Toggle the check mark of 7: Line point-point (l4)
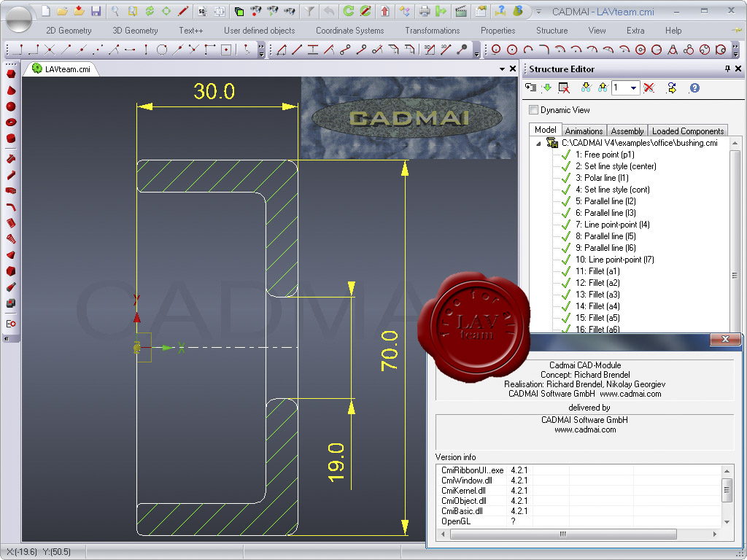This screenshot has width=747, height=560. point(566,225)
